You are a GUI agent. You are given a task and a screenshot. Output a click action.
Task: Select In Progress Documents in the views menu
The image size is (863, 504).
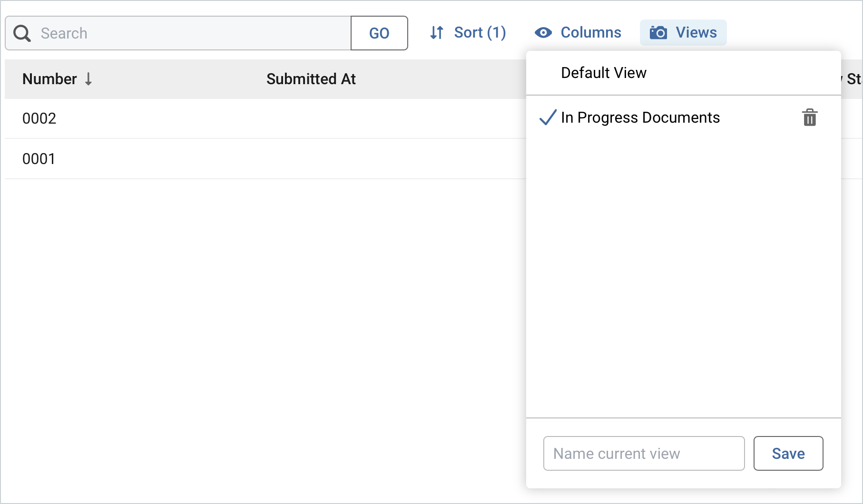click(x=640, y=117)
